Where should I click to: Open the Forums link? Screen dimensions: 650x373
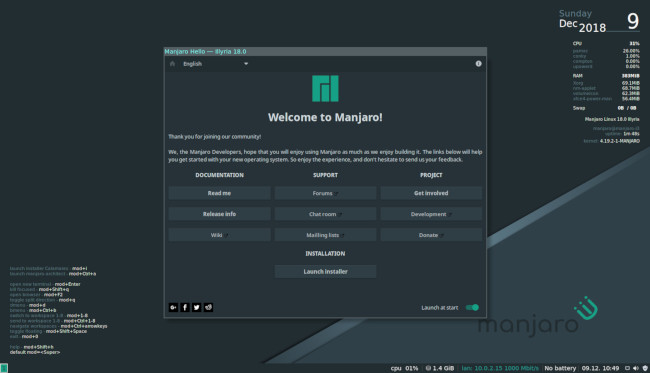[325, 193]
